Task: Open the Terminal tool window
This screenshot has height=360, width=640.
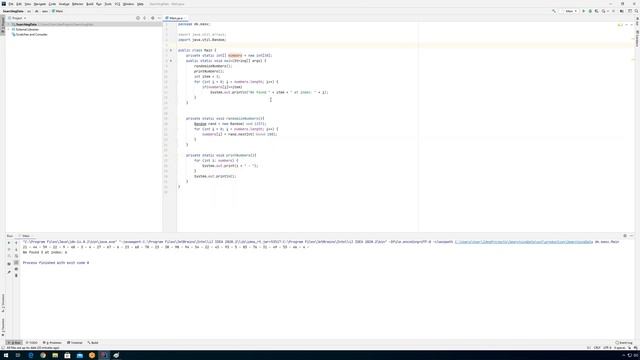Action: tap(75, 343)
